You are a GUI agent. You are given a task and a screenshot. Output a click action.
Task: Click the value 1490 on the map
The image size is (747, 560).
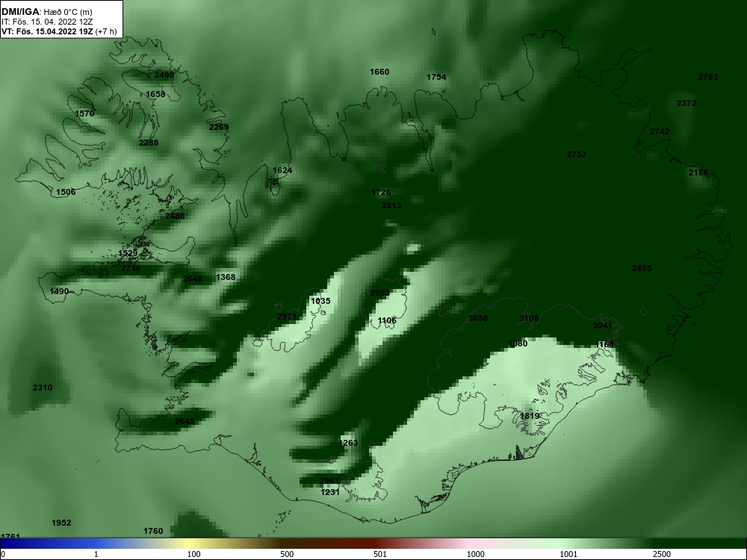[x=59, y=291]
